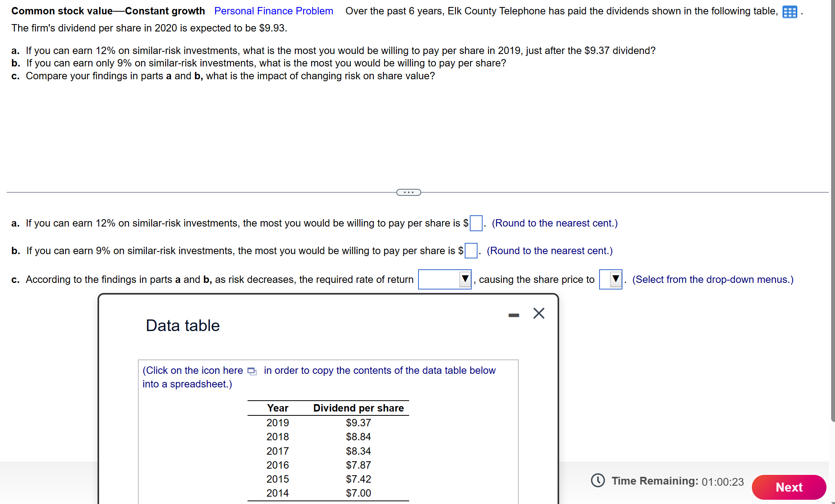Open the data table grid icon
The height and width of the screenshot is (504, 835).
coord(789,12)
